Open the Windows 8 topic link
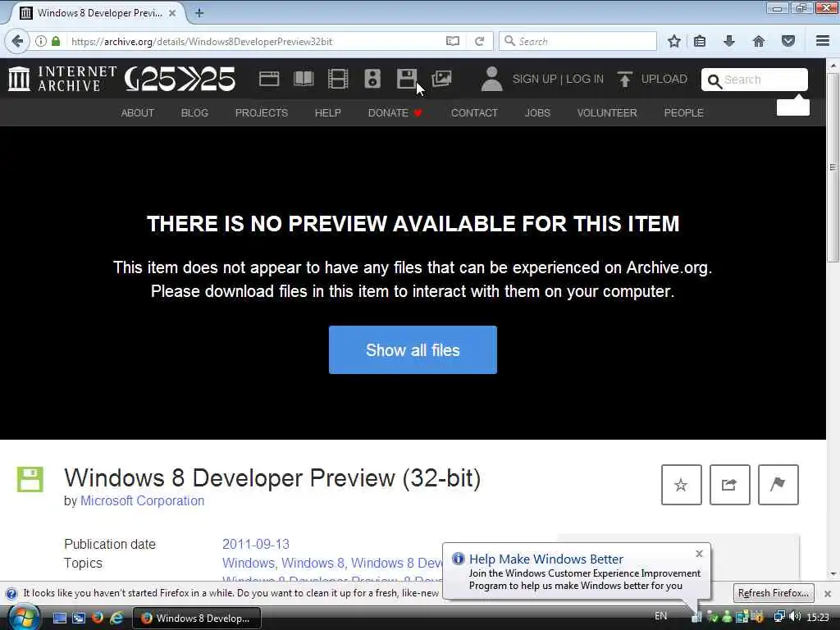Viewport: 840px width, 630px height. [313, 563]
